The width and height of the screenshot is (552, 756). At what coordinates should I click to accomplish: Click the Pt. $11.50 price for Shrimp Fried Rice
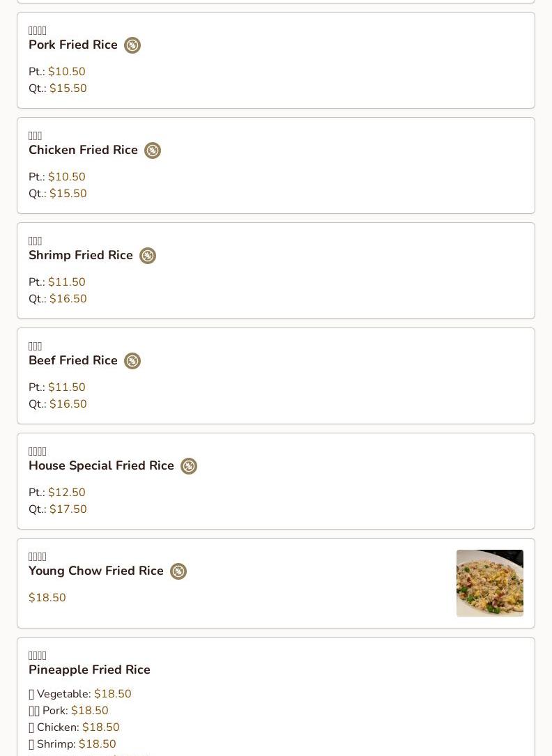[x=66, y=282]
